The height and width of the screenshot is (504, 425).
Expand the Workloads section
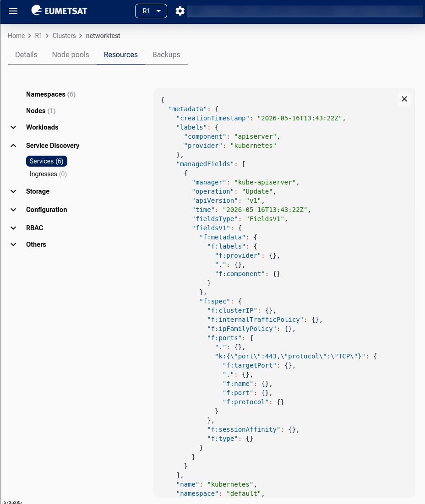pos(13,127)
